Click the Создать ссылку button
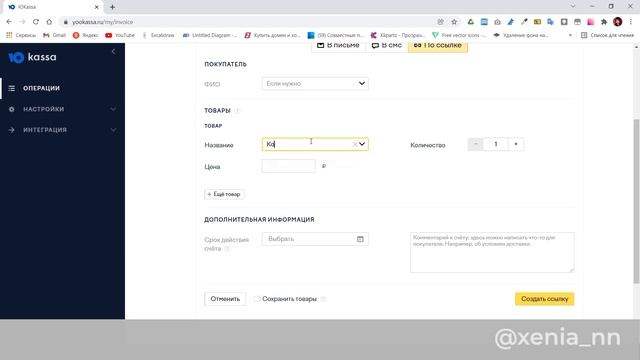 (x=544, y=299)
